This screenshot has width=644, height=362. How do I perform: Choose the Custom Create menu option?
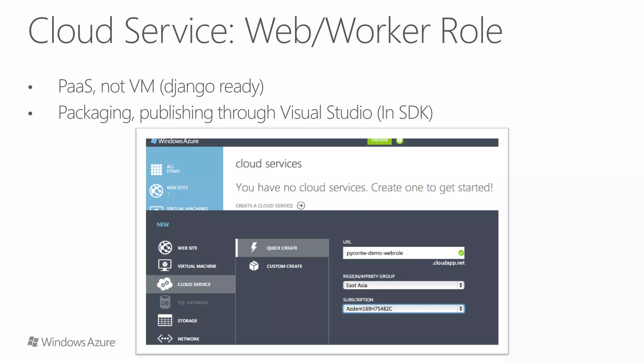pyautogui.click(x=284, y=266)
